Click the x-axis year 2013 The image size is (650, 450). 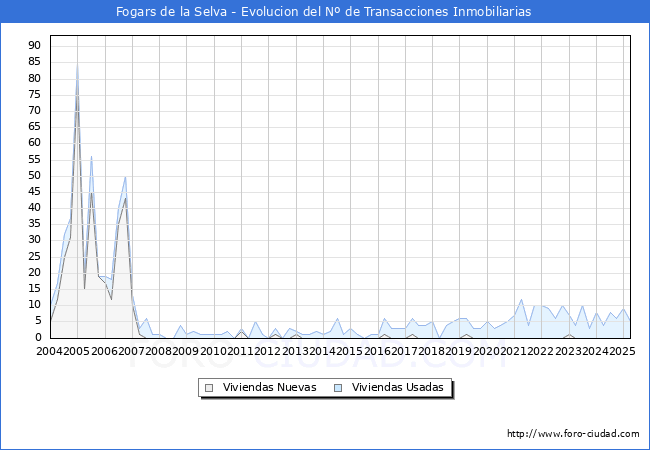click(296, 351)
